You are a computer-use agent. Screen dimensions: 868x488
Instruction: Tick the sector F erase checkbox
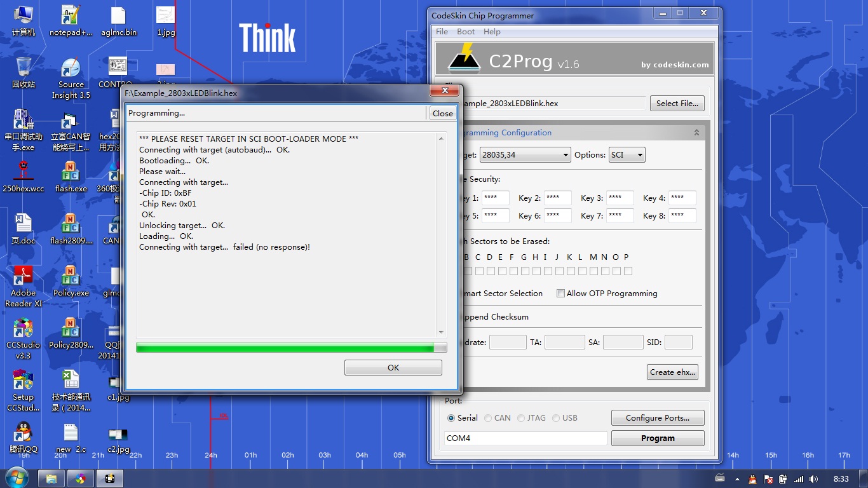point(513,271)
